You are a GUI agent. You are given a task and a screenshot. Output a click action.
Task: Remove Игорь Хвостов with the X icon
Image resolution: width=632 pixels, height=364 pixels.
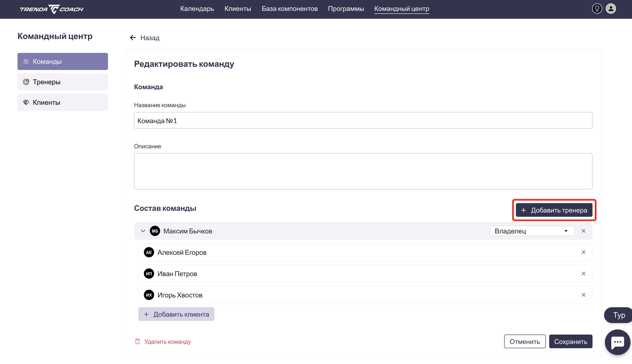point(583,295)
